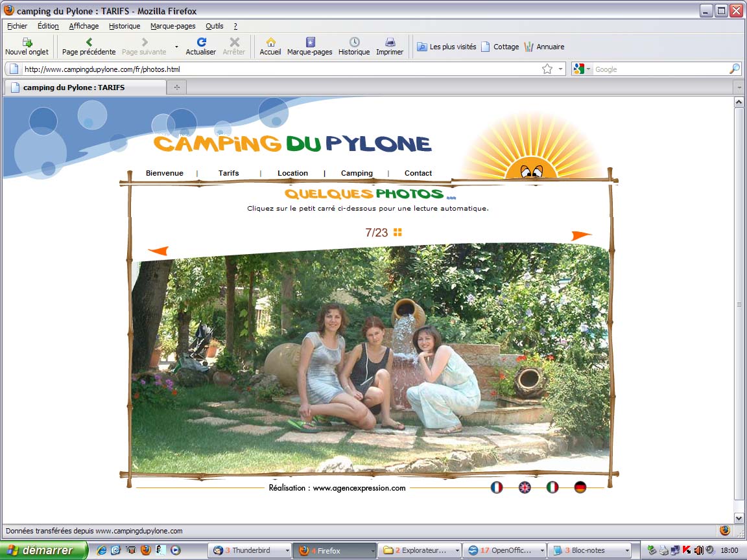
Task: Visit the www.agencexpression.com link
Action: (359, 488)
